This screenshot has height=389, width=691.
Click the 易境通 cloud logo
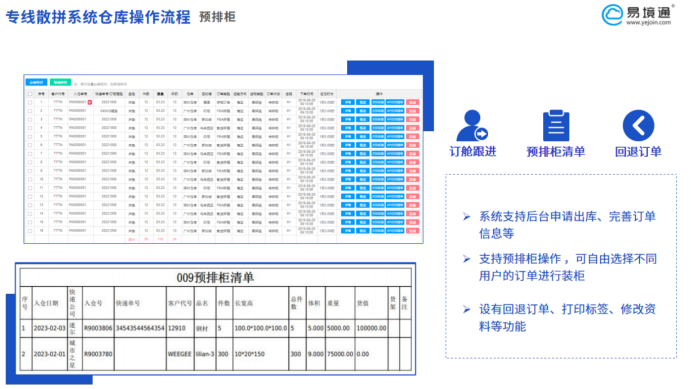613,15
